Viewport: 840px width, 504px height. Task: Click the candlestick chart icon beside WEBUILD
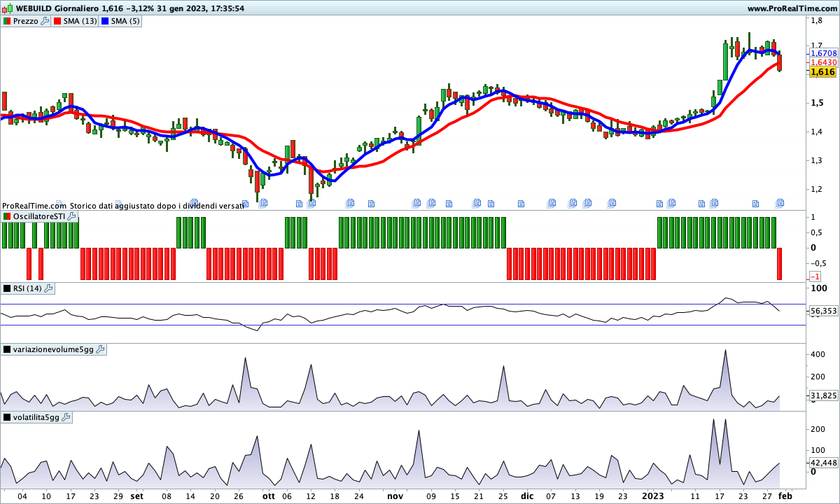(8, 8)
